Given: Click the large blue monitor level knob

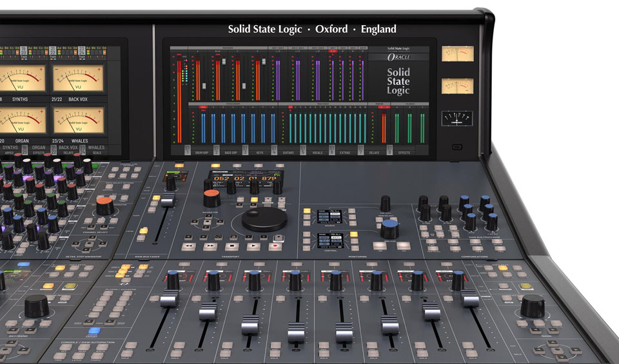Looking at the screenshot, I should coord(389,229).
